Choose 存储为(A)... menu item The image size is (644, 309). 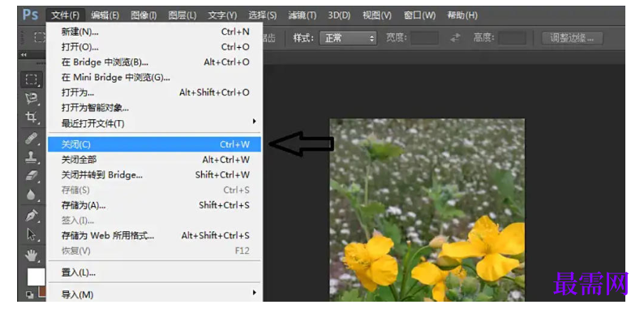point(154,205)
